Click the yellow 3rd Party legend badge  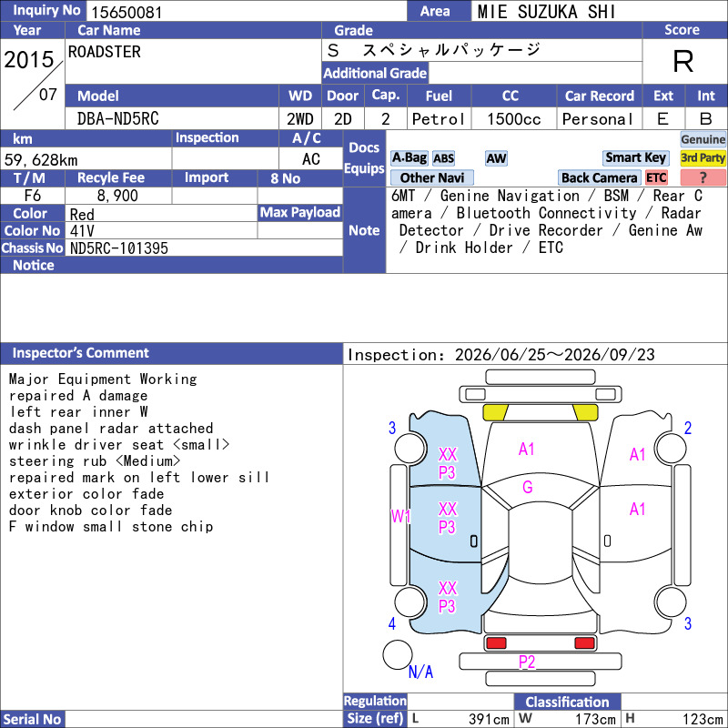tap(703, 157)
